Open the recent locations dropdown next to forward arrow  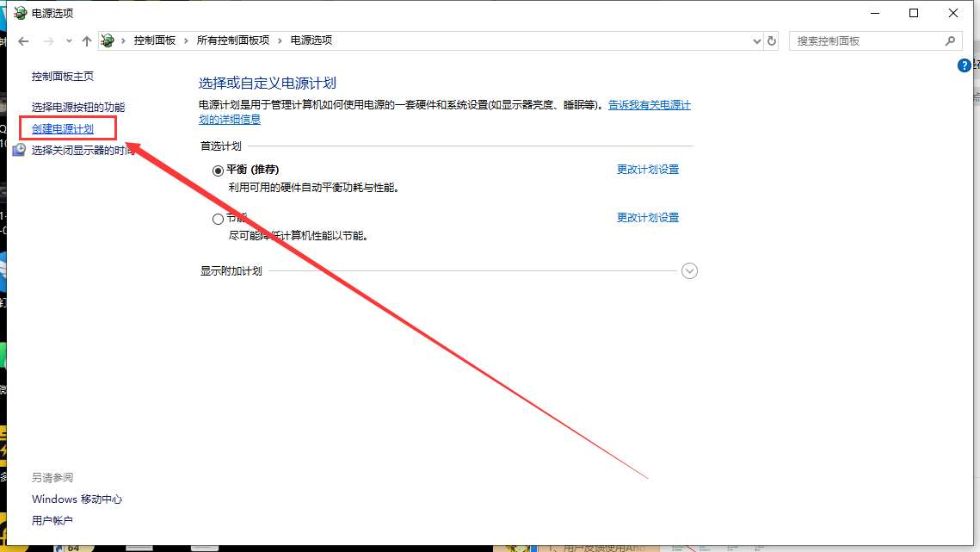[68, 41]
